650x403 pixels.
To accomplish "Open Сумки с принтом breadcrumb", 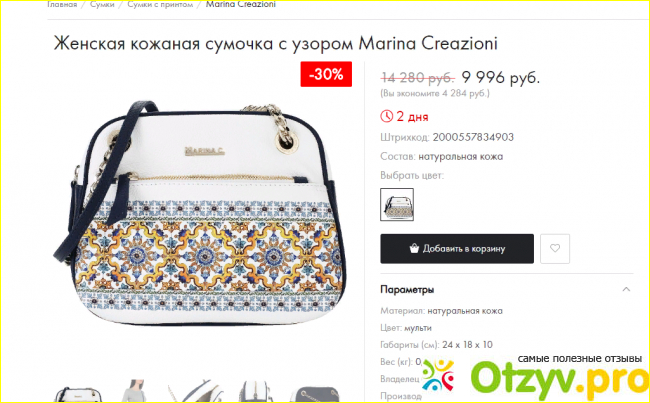I will tap(160, 5).
